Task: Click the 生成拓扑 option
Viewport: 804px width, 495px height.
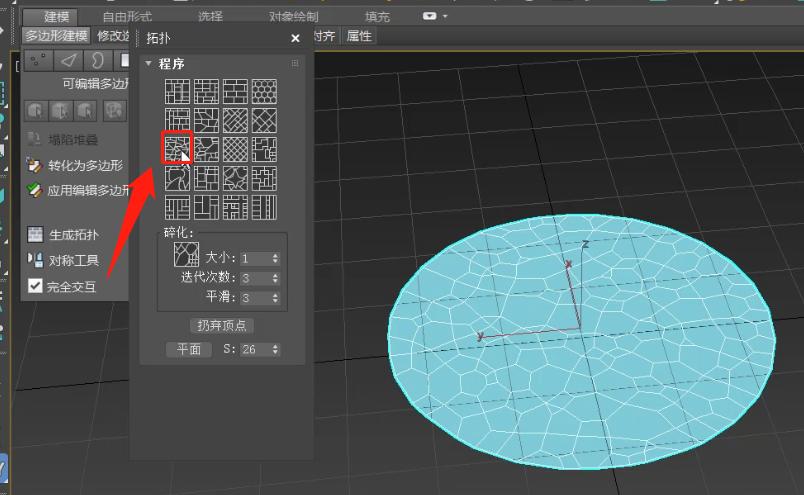Action: tap(73, 236)
